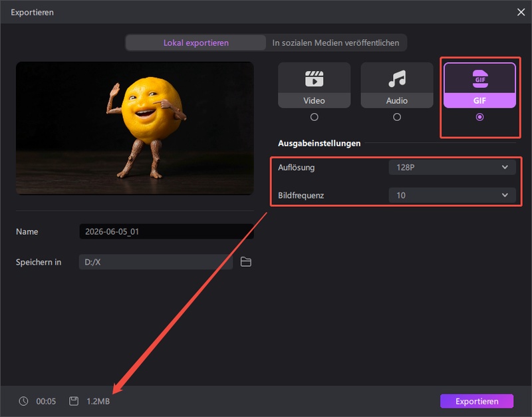The width and height of the screenshot is (532, 417).
Task: Click the lemon character preview thumbnail
Action: [135, 128]
